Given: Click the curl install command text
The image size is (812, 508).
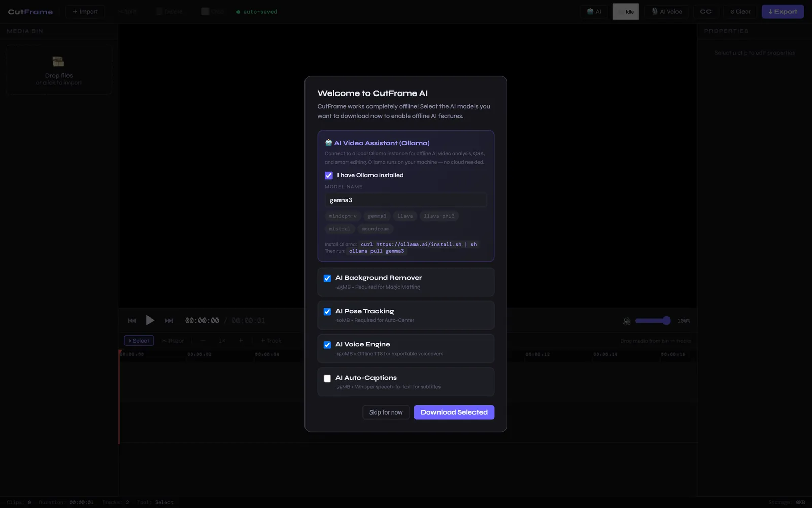Looking at the screenshot, I should pos(419,244).
